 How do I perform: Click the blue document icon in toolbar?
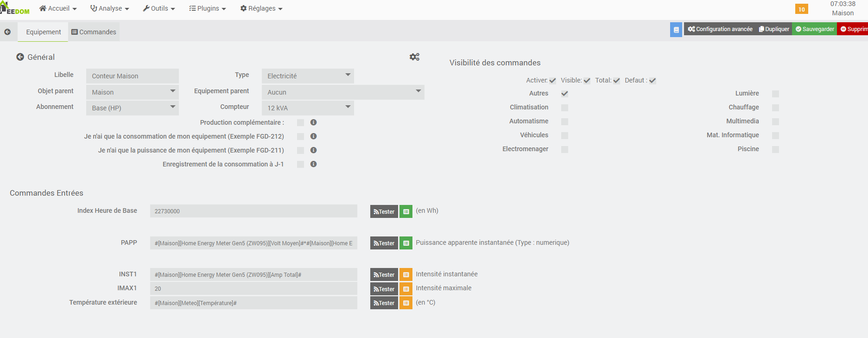click(676, 30)
